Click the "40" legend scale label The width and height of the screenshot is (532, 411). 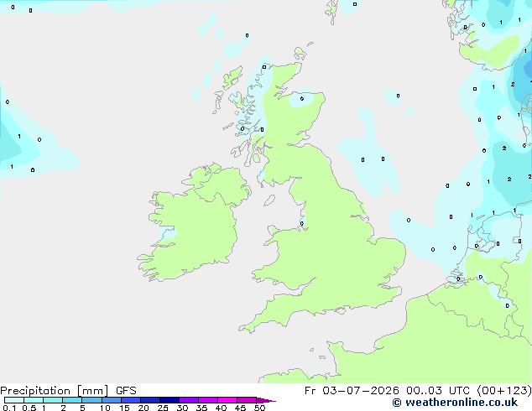pyautogui.click(x=221, y=408)
